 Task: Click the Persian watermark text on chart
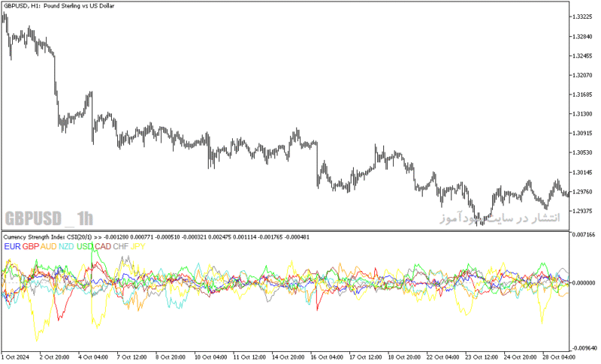[500, 218]
